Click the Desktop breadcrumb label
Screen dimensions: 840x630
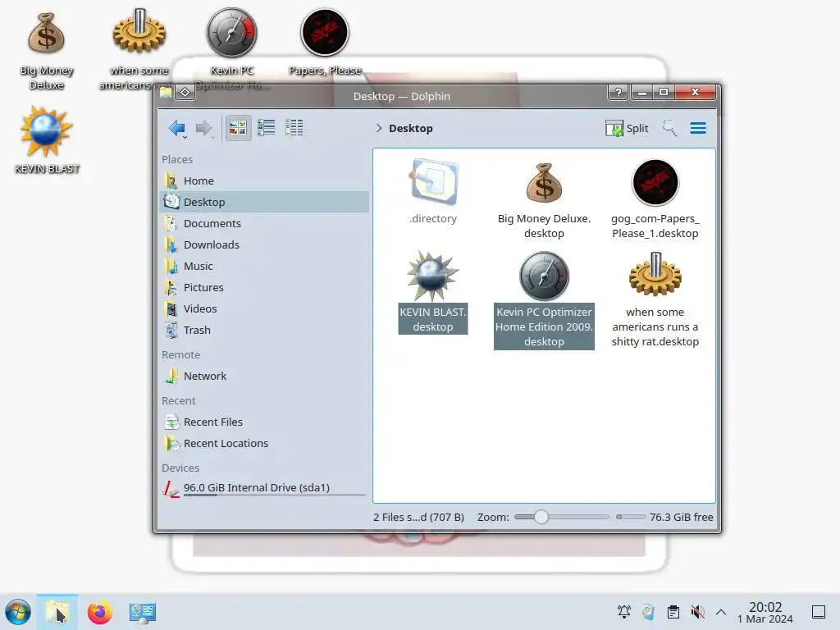pyautogui.click(x=410, y=128)
